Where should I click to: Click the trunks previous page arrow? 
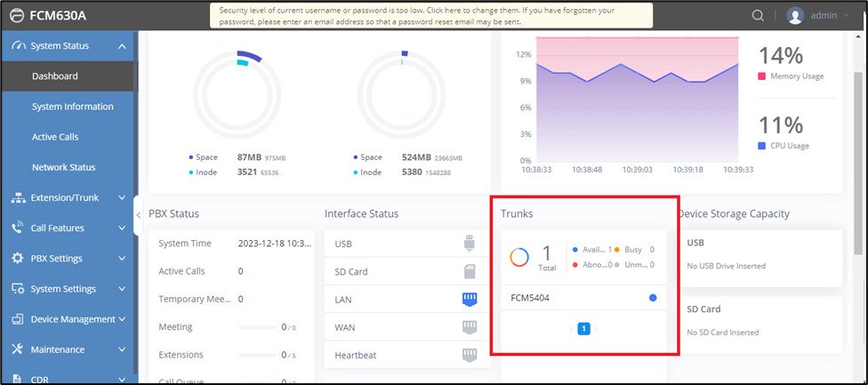pyautogui.click(x=571, y=329)
